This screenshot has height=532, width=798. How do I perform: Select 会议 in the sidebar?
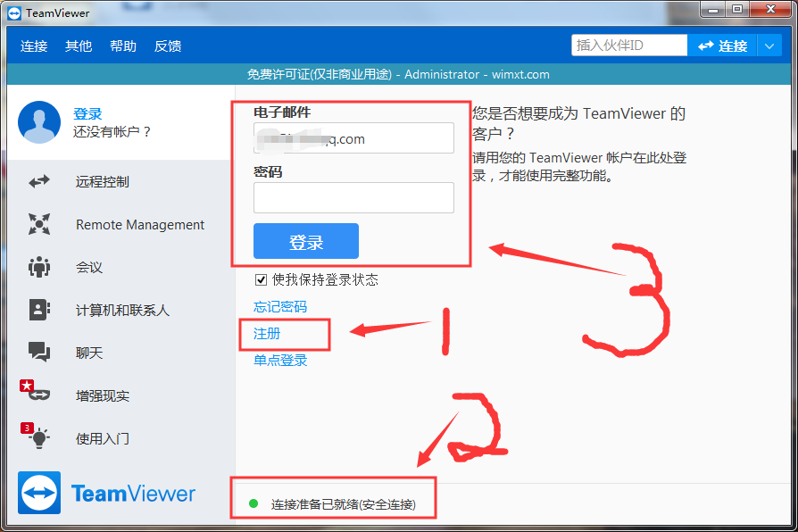pyautogui.click(x=89, y=267)
